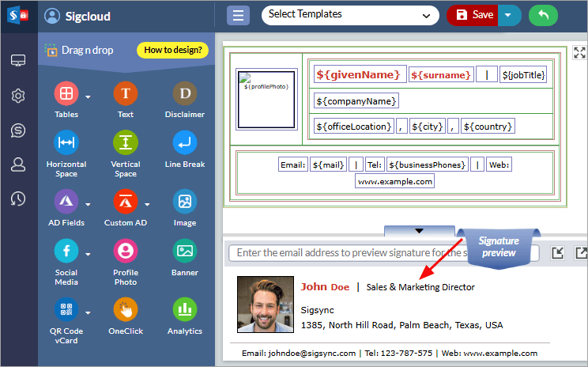This screenshot has height=367, width=588.
Task: Select the Text element icon
Action: point(126,93)
